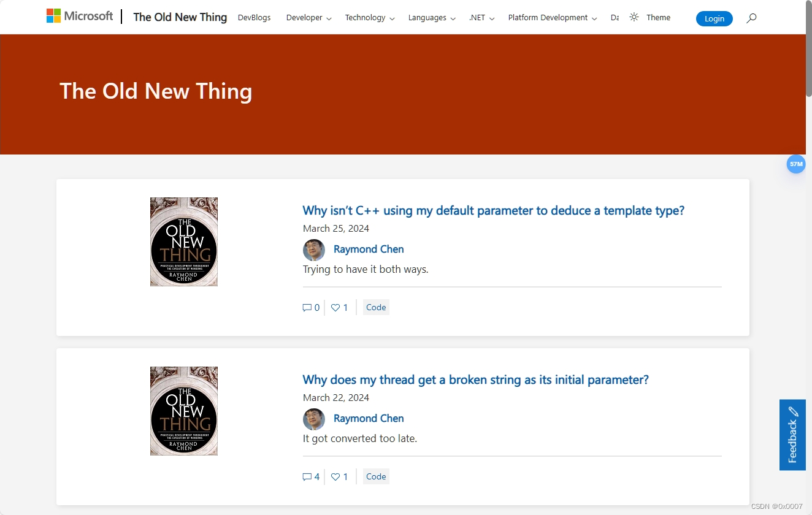Open the Code category tag on the first post
Viewport: 812px width, 515px height.
coord(375,307)
